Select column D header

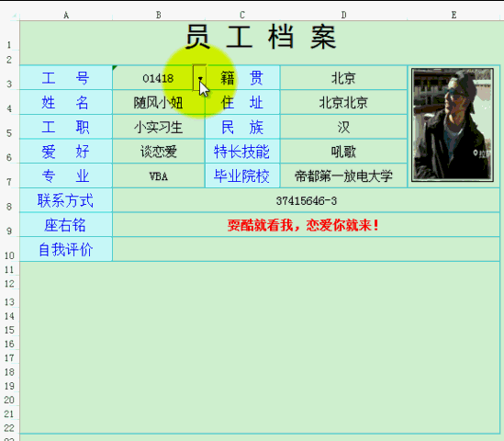[x=343, y=15]
